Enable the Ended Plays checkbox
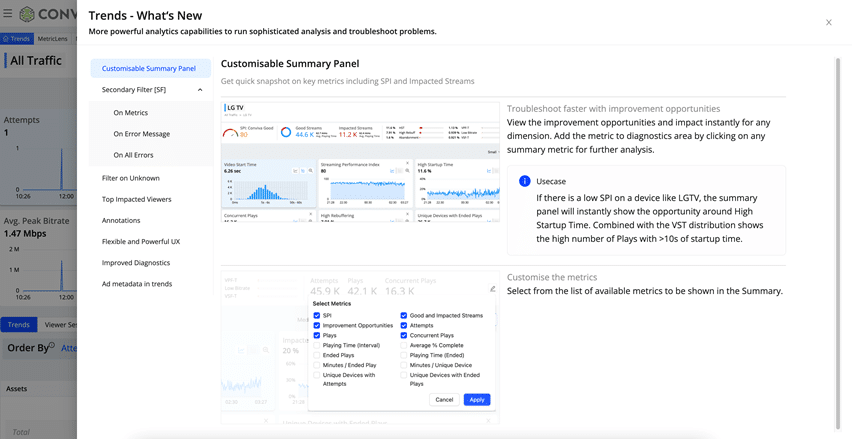The image size is (853, 440). pyautogui.click(x=317, y=355)
